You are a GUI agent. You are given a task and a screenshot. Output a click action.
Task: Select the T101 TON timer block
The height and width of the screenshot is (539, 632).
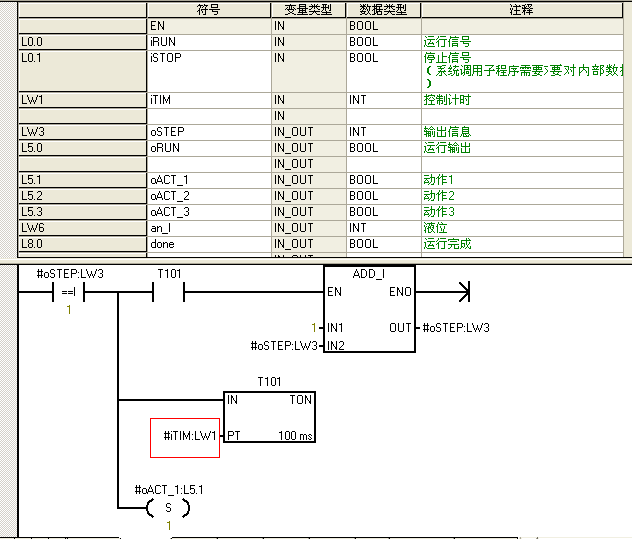tap(269, 417)
